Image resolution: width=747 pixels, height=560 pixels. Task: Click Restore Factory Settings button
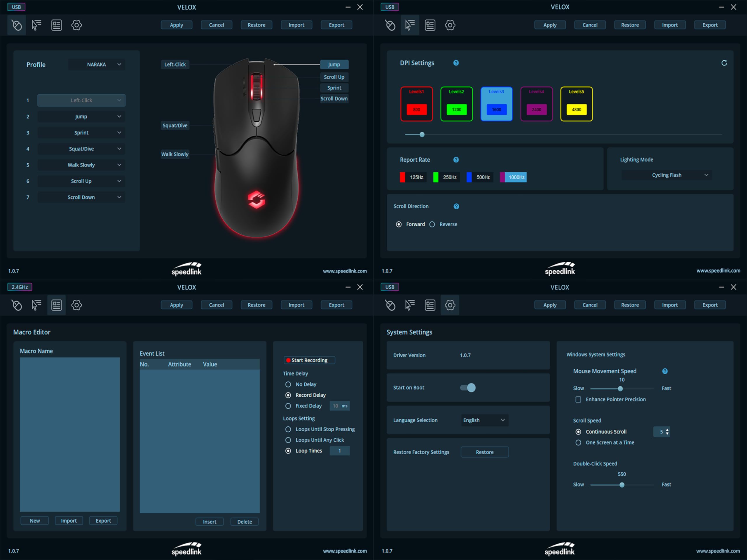coord(485,452)
